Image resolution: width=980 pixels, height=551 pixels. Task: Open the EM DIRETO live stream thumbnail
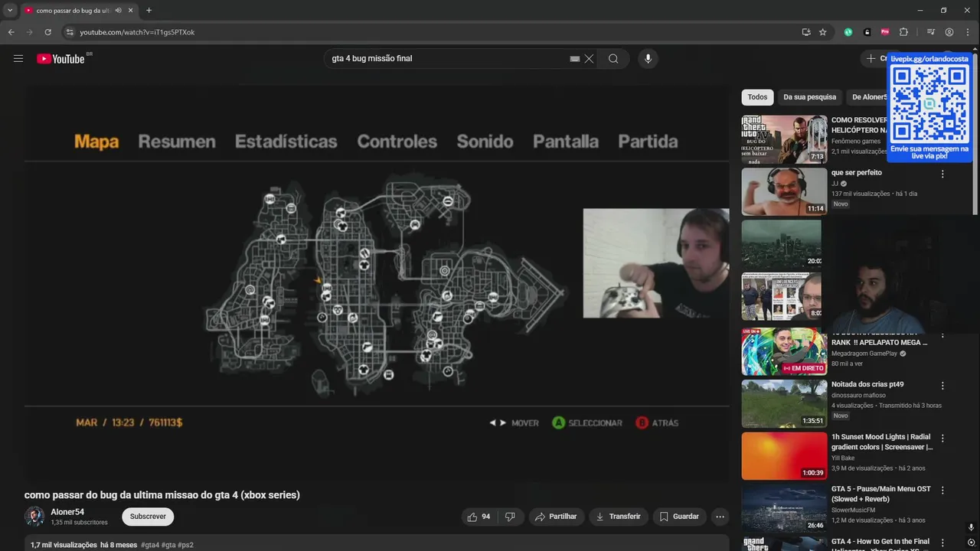[784, 351]
